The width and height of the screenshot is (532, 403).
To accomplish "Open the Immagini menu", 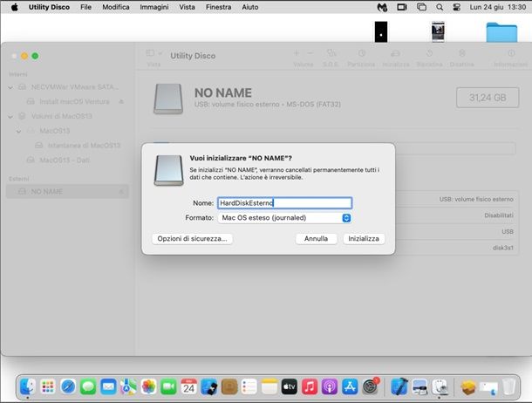I will (x=154, y=7).
